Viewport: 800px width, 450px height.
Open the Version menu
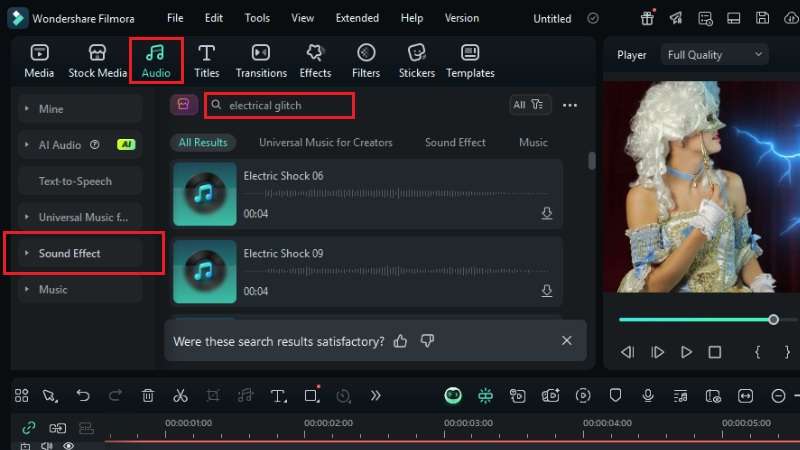pyautogui.click(x=462, y=18)
